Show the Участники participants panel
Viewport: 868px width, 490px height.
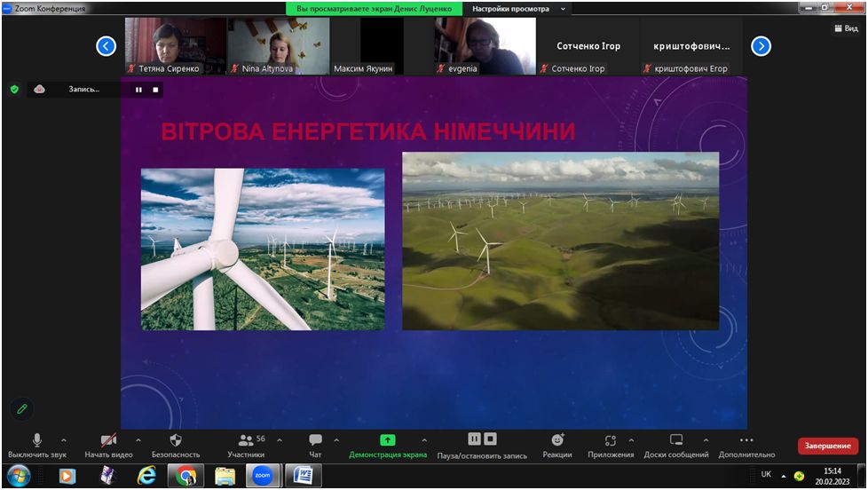[246, 445]
